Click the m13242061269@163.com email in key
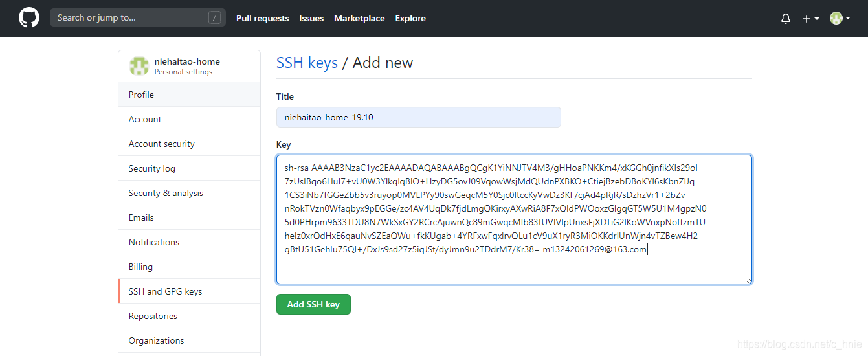Screen dimensions: 868x356 coord(594,249)
